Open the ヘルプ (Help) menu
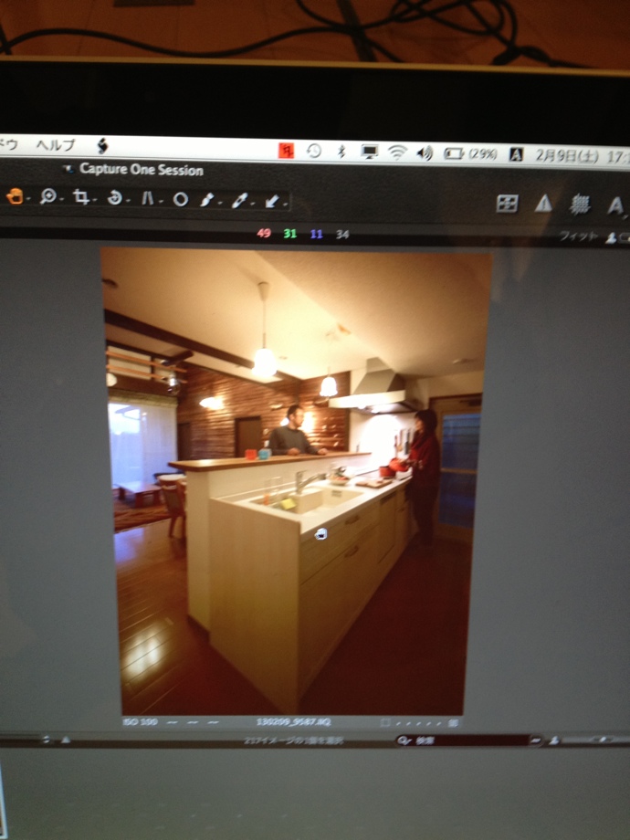 click(x=56, y=144)
